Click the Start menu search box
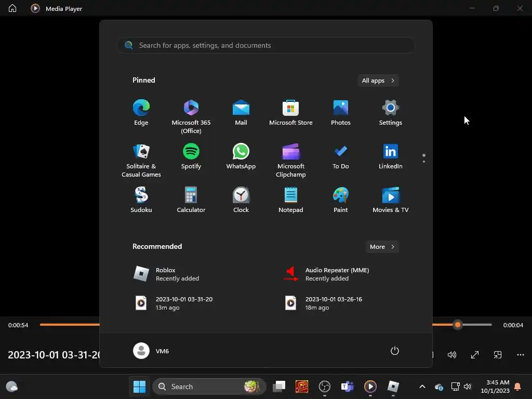532x399 pixels. [266, 45]
